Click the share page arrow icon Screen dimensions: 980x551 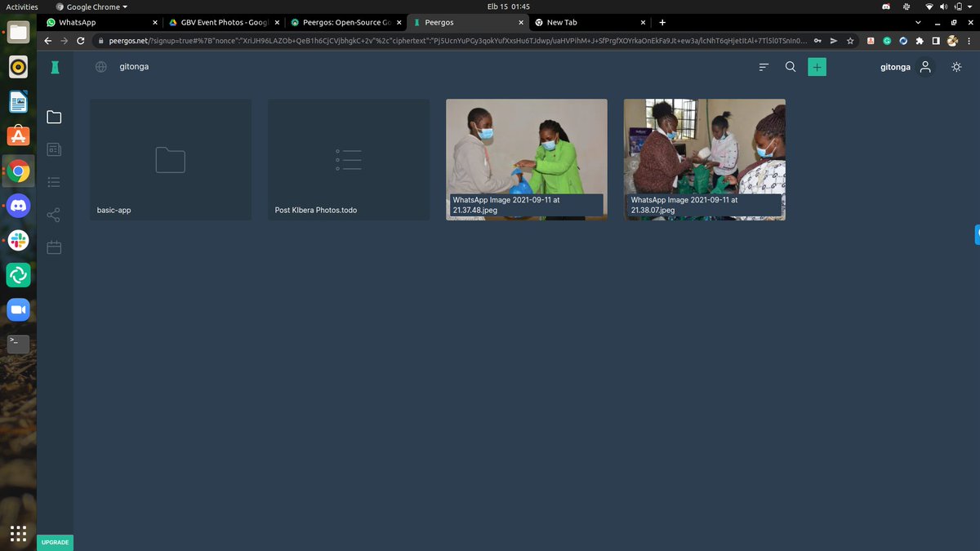point(834,40)
